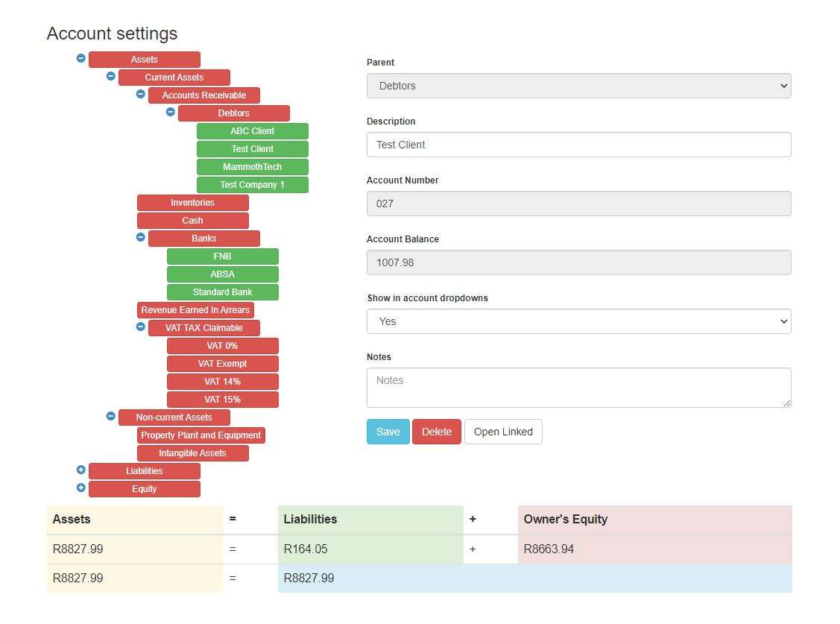840x624 pixels.
Task: Open the Standard Bank account
Action: 222,292
